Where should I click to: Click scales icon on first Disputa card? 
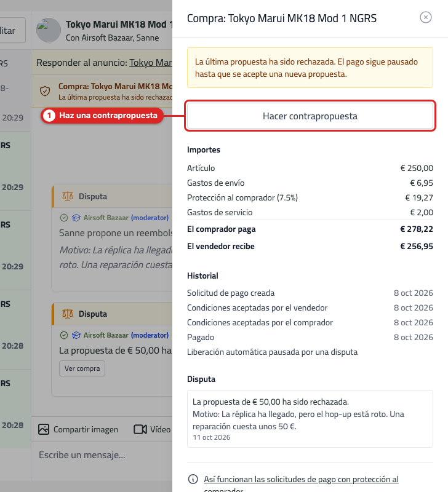[x=68, y=196]
